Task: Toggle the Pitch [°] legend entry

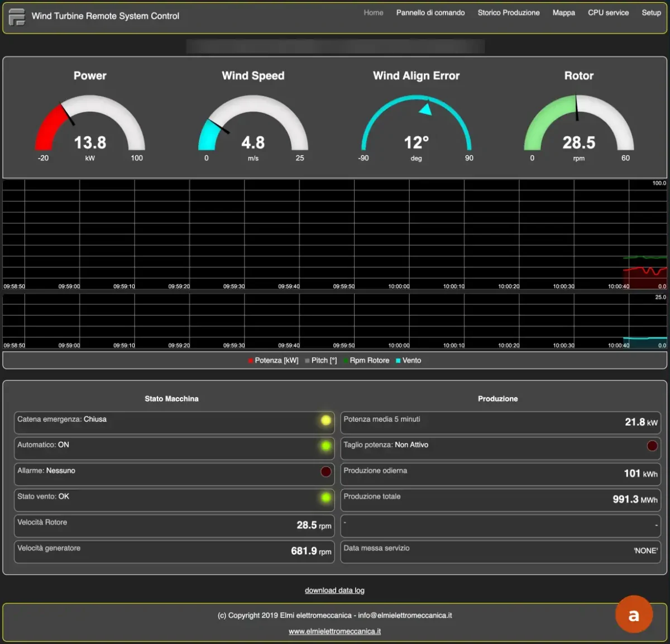Action: click(x=321, y=360)
